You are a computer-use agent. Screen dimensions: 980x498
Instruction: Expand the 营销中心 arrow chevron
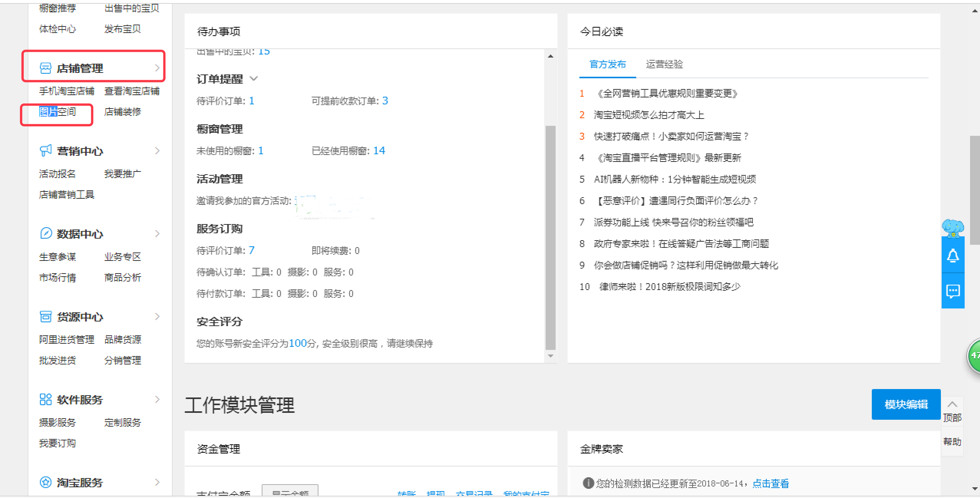point(157,151)
